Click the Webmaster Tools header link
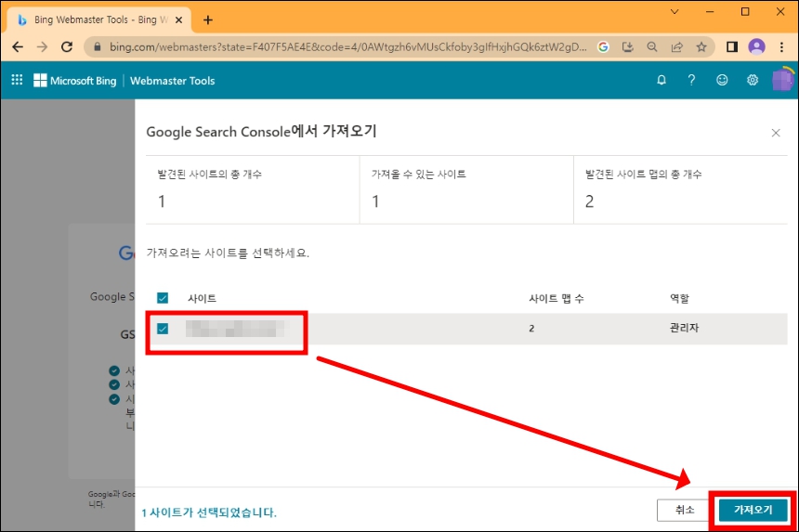 172,81
